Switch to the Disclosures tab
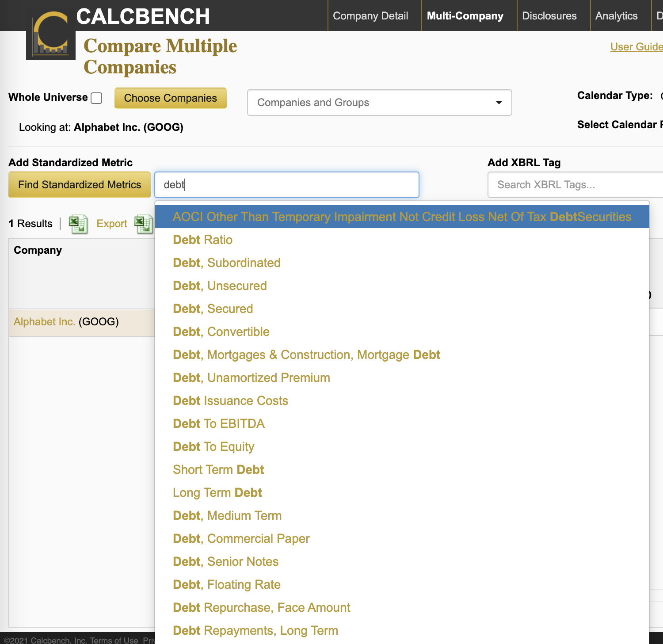 549,16
